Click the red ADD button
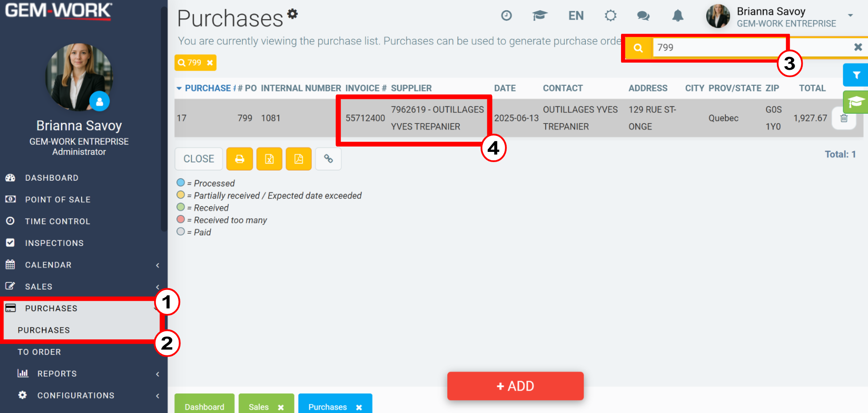Image resolution: width=868 pixels, height=413 pixels. pos(515,386)
